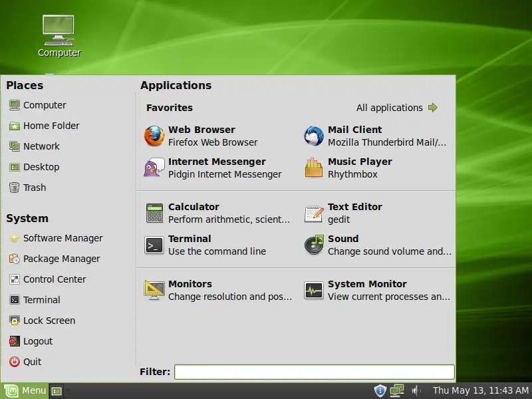Click the volume speaker tray icon
The image size is (532, 399).
pos(416,390)
